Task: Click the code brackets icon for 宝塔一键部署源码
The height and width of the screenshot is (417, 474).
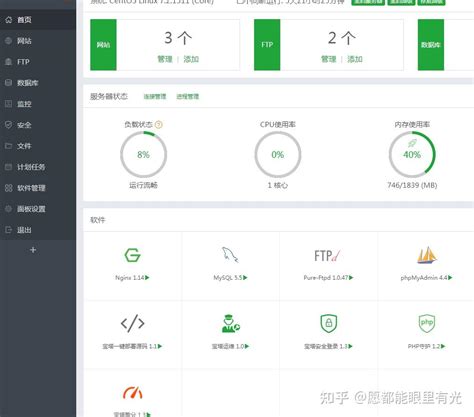Action: (x=132, y=323)
